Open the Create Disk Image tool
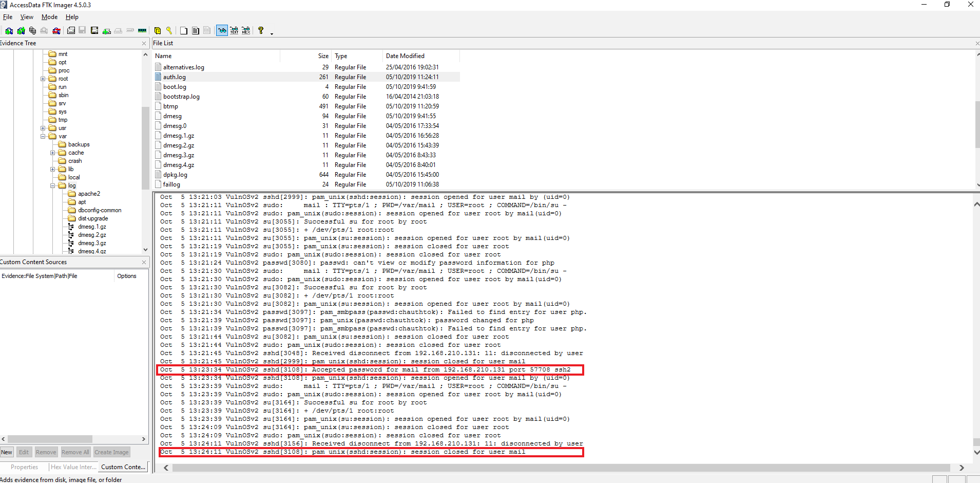Image resolution: width=980 pixels, height=483 pixels. 71,31
